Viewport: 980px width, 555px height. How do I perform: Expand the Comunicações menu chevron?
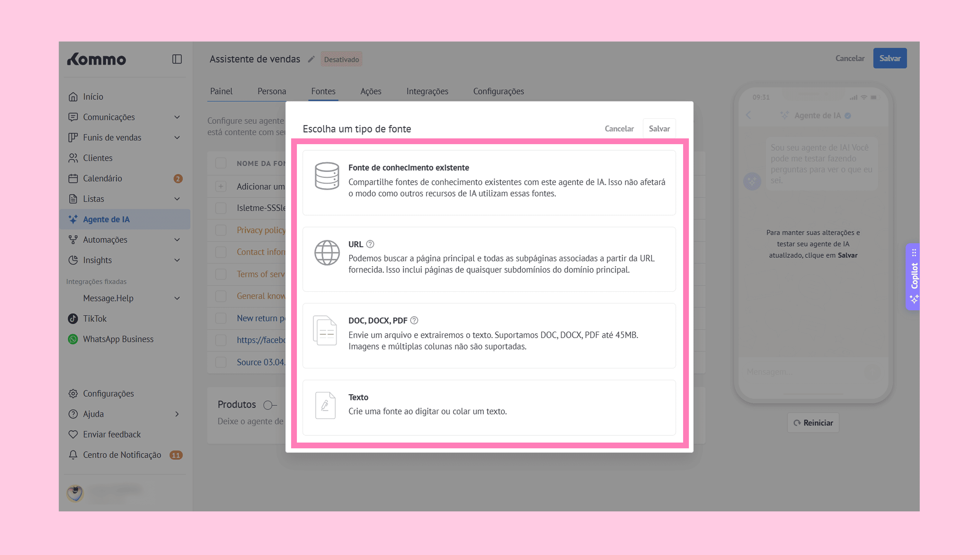177,117
